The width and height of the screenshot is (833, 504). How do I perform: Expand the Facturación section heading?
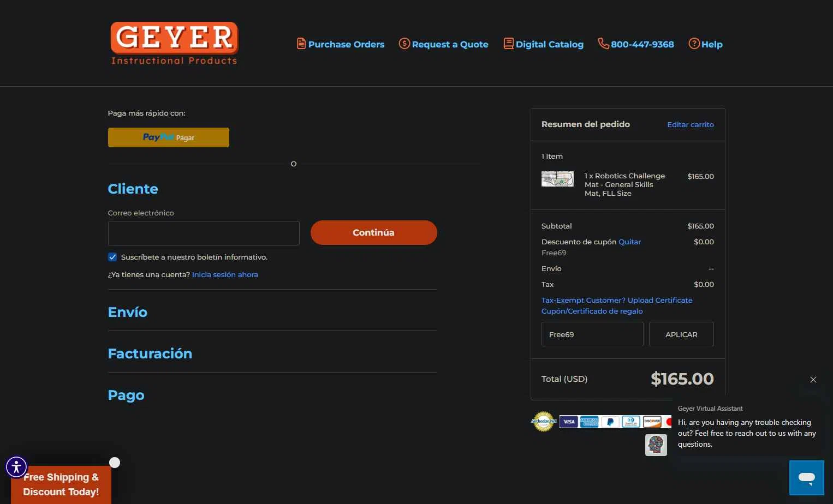pyautogui.click(x=150, y=353)
